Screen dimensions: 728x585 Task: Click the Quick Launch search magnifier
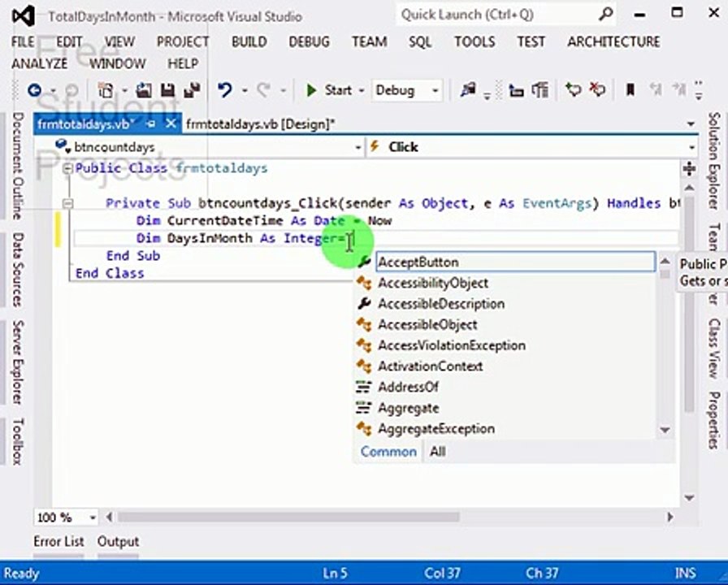pos(605,15)
